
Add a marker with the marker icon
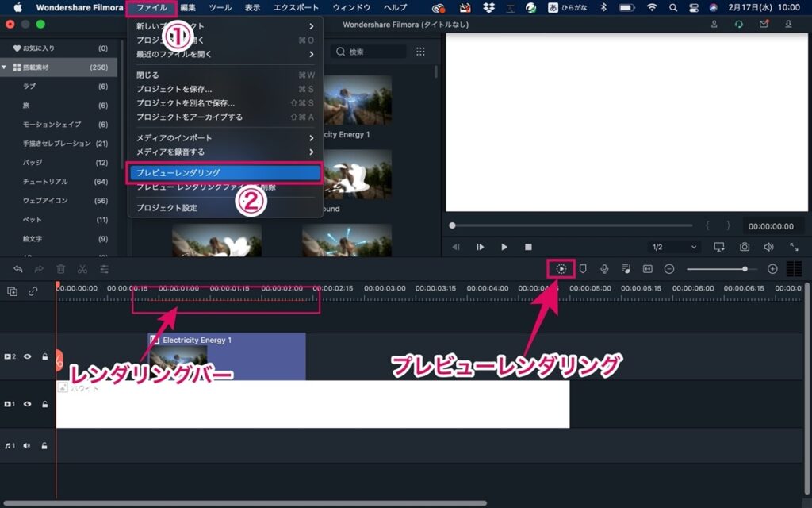583,269
